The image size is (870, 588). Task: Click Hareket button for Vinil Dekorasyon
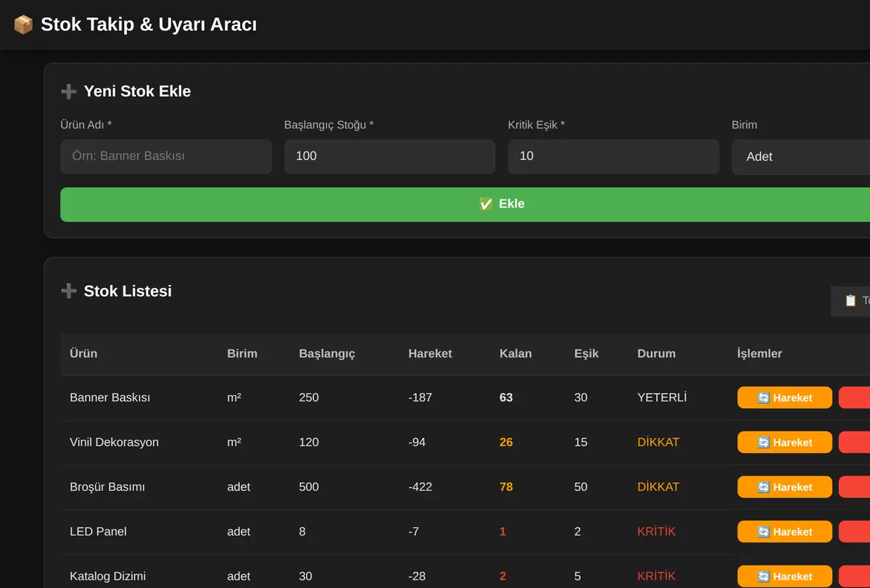pos(784,442)
